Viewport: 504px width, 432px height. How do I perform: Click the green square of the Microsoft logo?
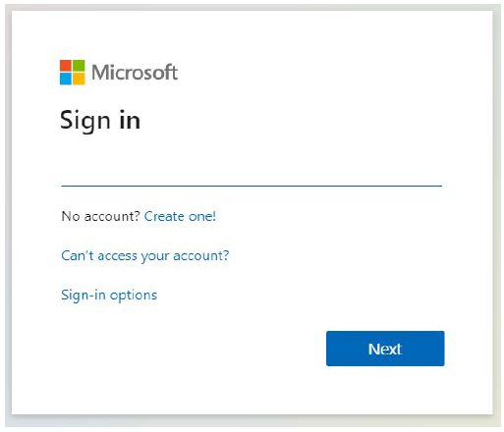[79, 66]
